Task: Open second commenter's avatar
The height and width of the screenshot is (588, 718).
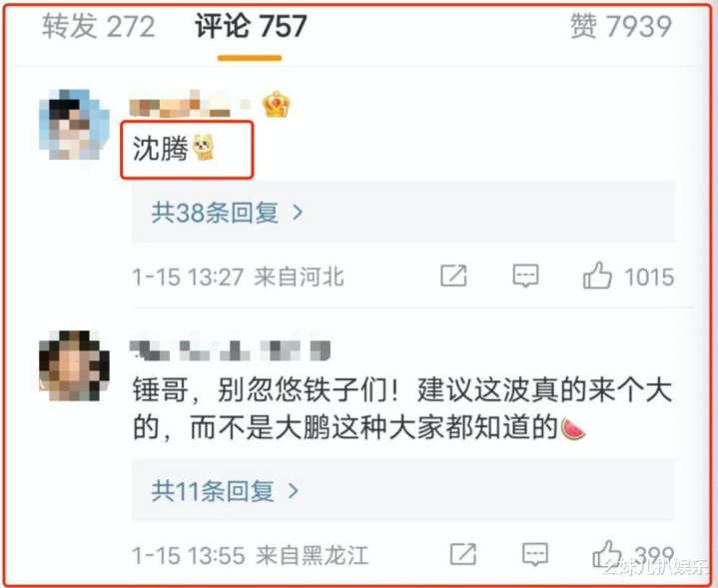Action: [x=74, y=365]
